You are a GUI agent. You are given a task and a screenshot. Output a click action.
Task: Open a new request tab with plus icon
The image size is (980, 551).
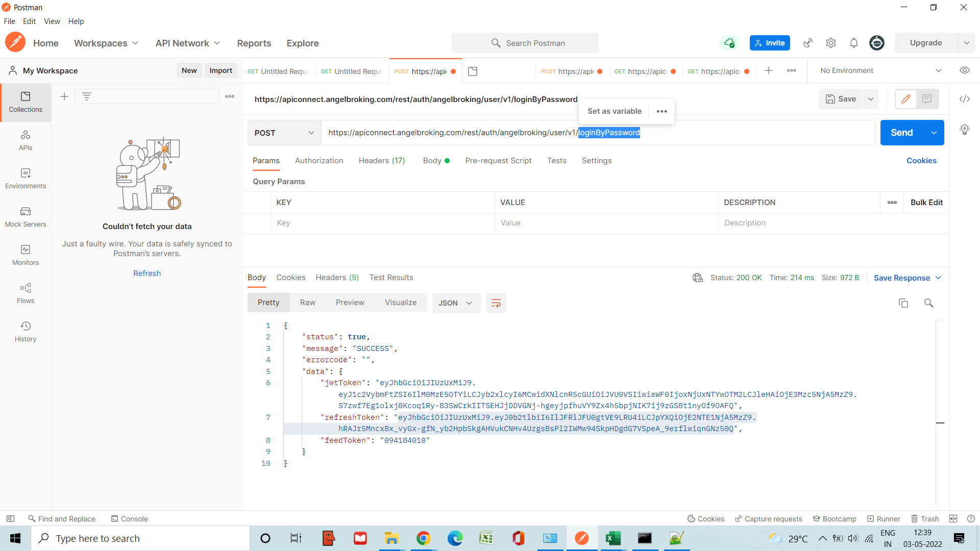coord(769,70)
